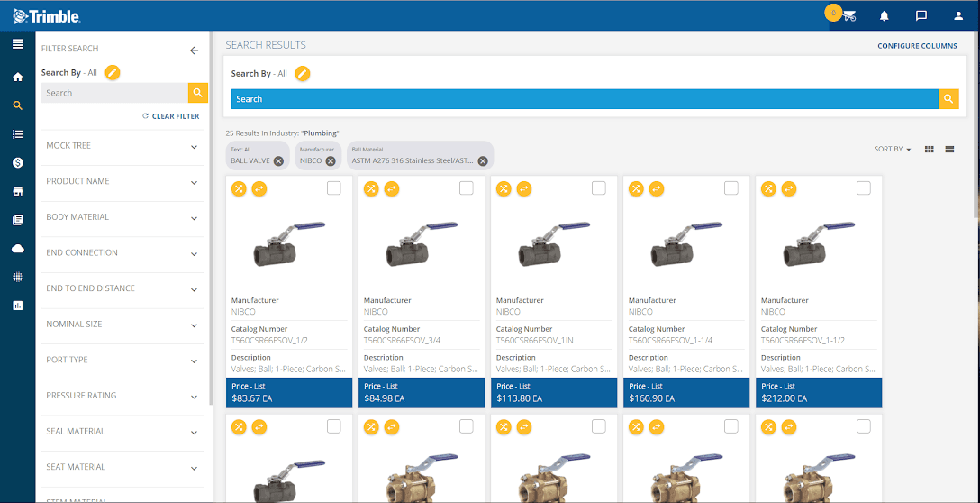This screenshot has height=503, width=980.
Task: Open the Sort By dropdown
Action: coord(892,149)
